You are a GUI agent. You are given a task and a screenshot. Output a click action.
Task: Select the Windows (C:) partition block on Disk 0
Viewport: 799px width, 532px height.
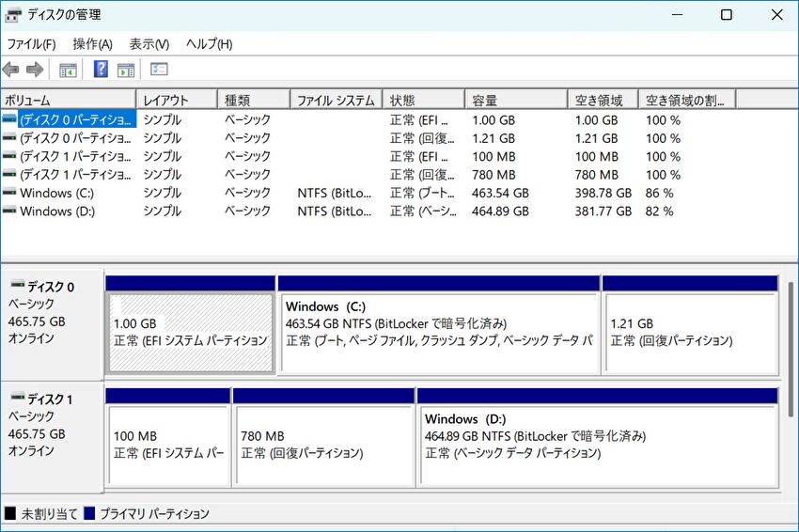point(439,325)
